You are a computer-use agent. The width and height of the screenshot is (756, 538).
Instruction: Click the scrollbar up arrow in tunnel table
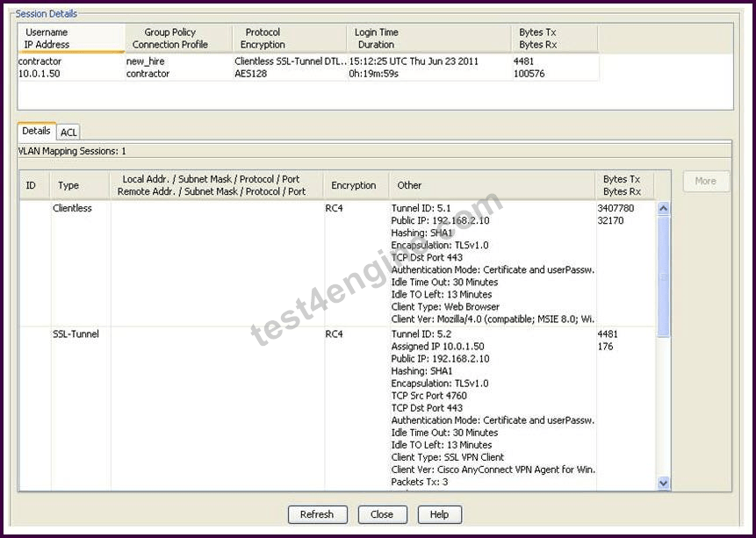(664, 208)
